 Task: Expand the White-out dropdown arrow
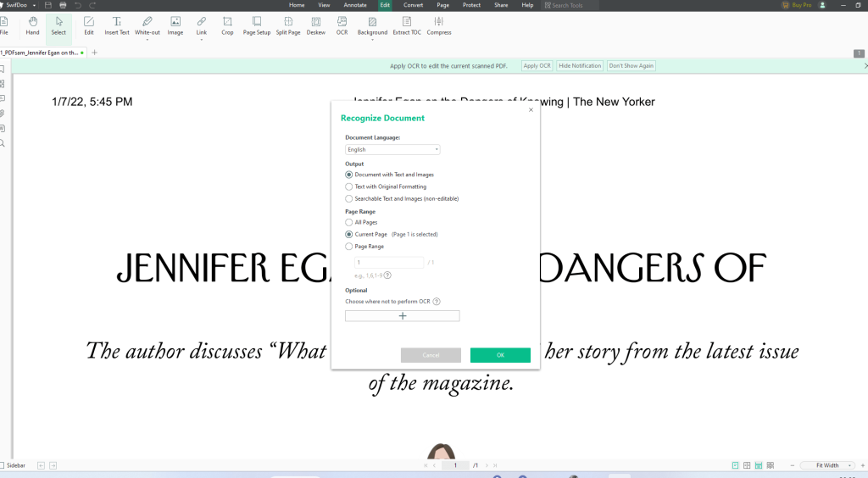pos(147,40)
